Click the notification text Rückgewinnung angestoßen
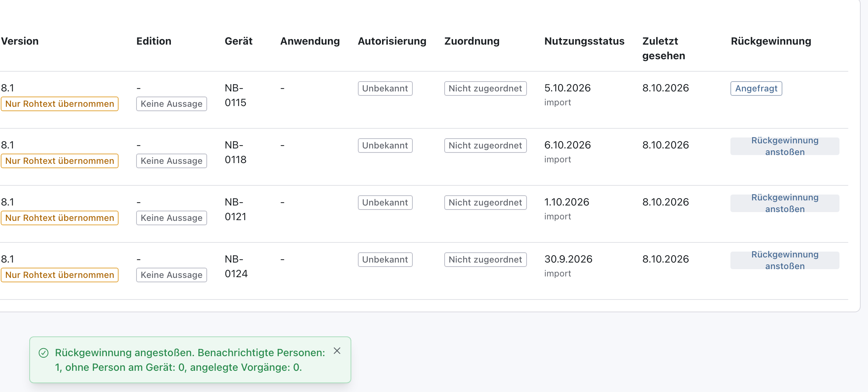Viewport: 868px width, 392px height. point(125,353)
